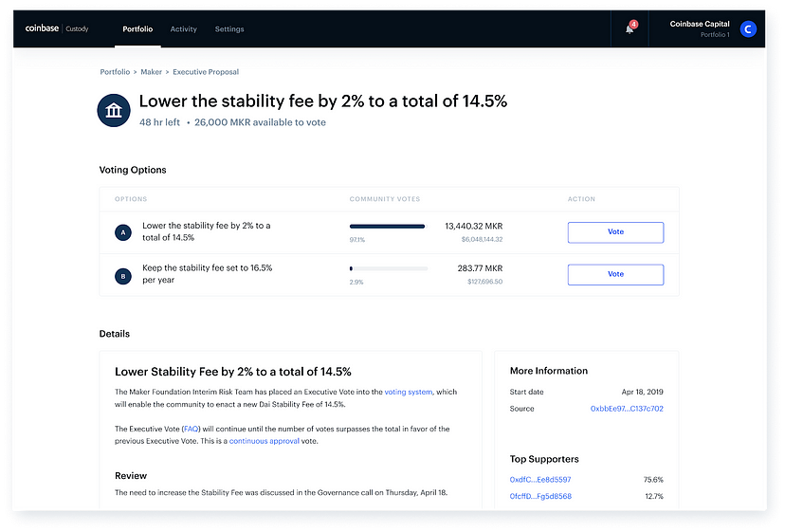Open supporter address 0xdfC...Ee8d5597
The height and width of the screenshot is (532, 785).
(540, 480)
